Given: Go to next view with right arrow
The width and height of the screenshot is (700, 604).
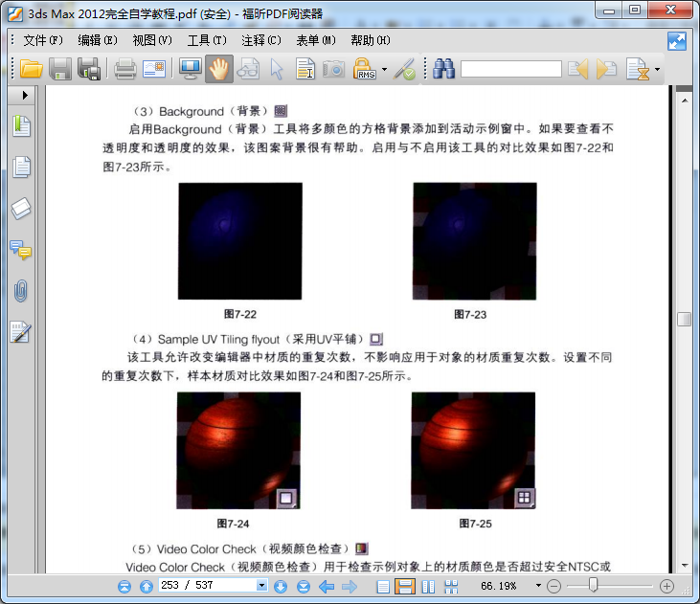Looking at the screenshot, I should 350,586.
